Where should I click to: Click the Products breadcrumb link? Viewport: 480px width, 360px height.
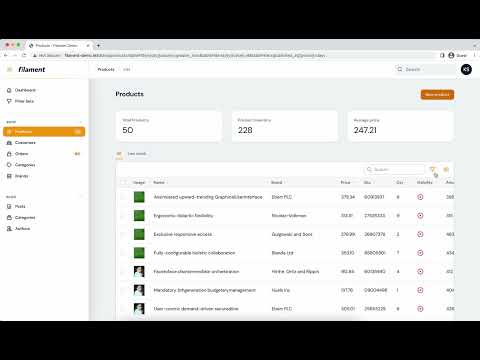tap(106, 69)
